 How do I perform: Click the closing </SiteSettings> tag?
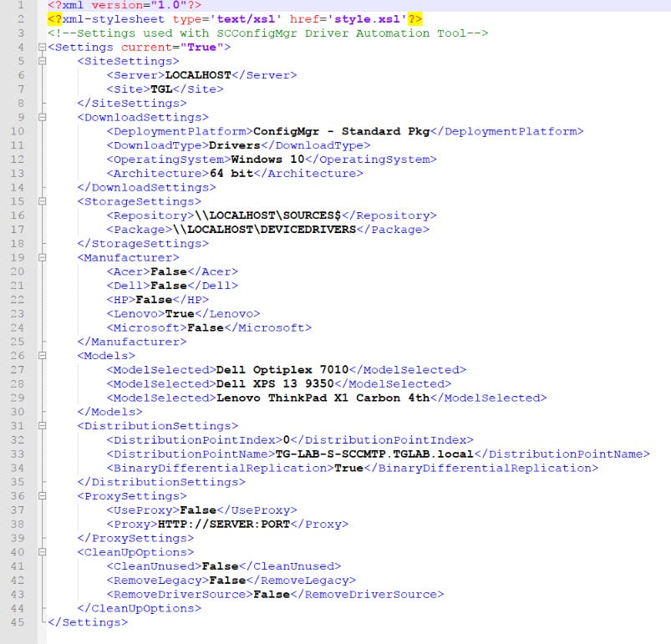[132, 104]
